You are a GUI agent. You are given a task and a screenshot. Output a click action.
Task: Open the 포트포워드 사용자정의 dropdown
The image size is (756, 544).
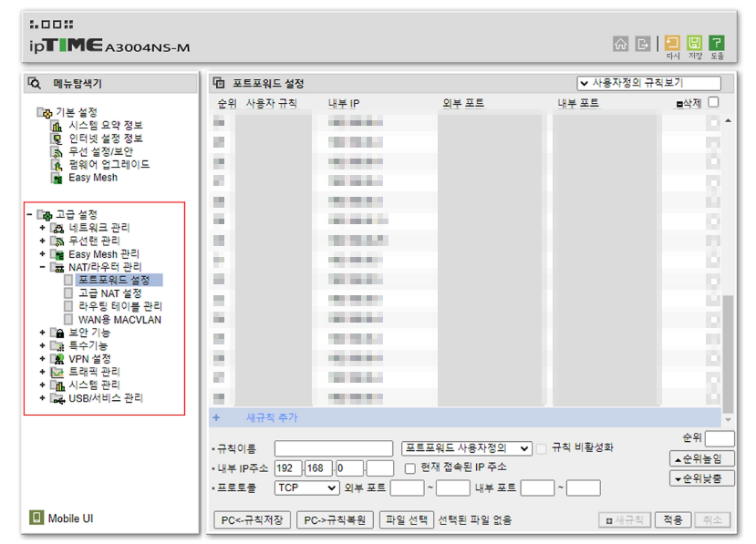(467, 448)
